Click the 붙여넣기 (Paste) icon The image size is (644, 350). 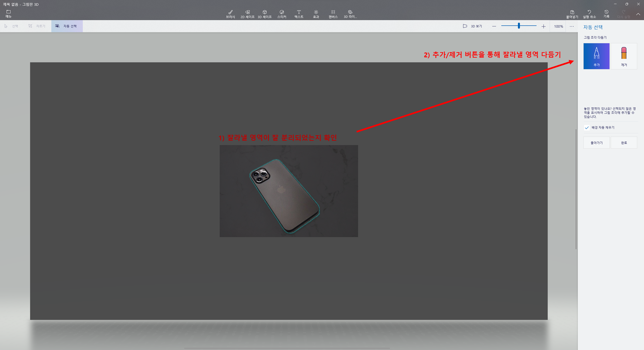(572, 14)
